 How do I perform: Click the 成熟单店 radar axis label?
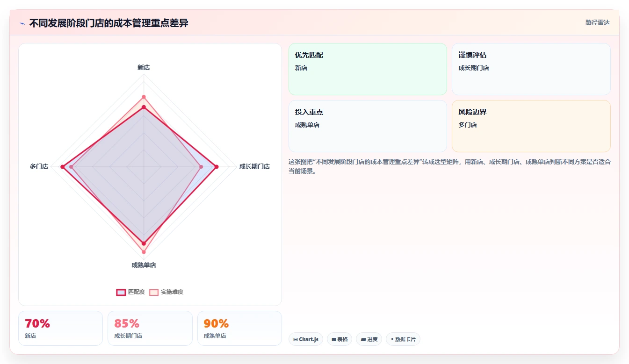tap(144, 265)
